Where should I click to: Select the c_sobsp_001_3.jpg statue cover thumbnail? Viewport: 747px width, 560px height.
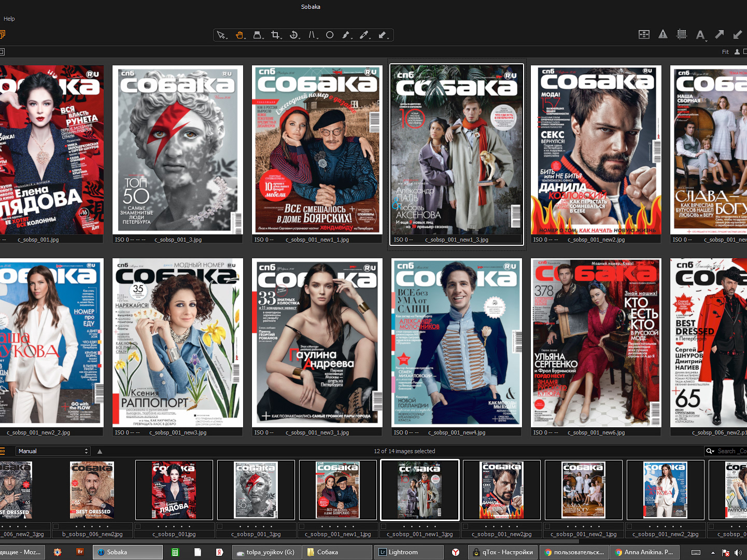click(x=177, y=149)
